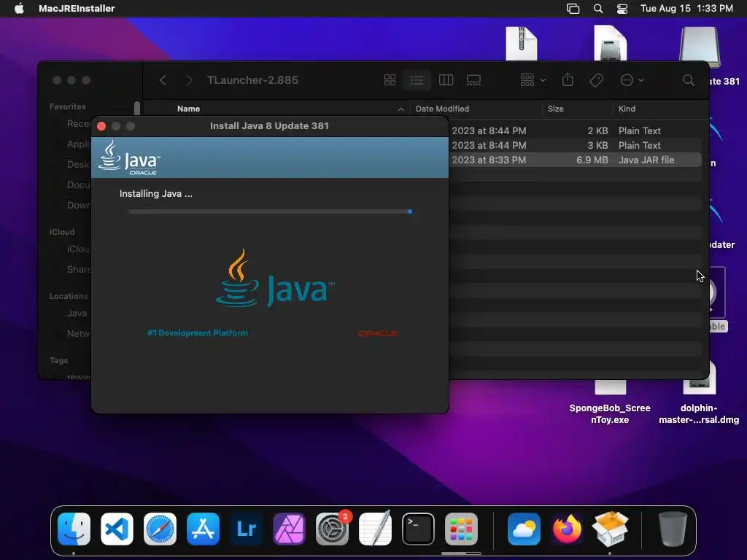Select the 2 KB Plain Text row

pyautogui.click(x=575, y=131)
